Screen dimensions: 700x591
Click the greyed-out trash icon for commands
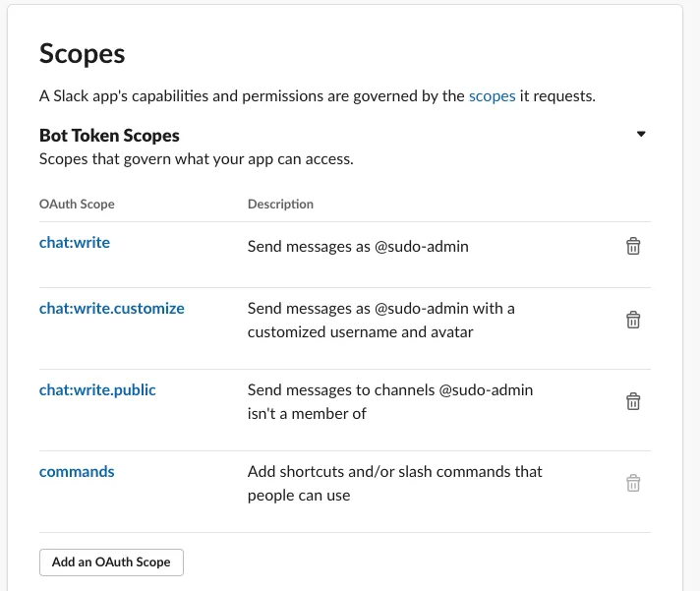pos(634,483)
